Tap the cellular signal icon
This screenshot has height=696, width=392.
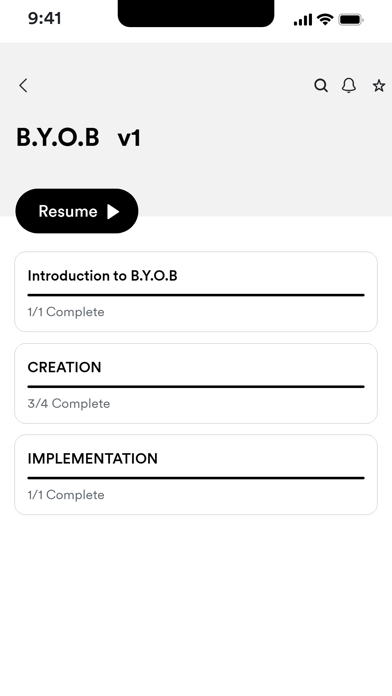(303, 20)
